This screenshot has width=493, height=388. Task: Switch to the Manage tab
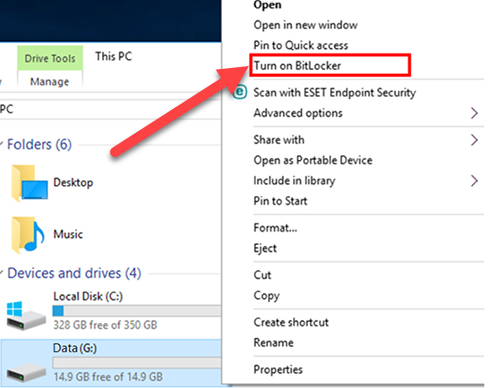point(50,81)
